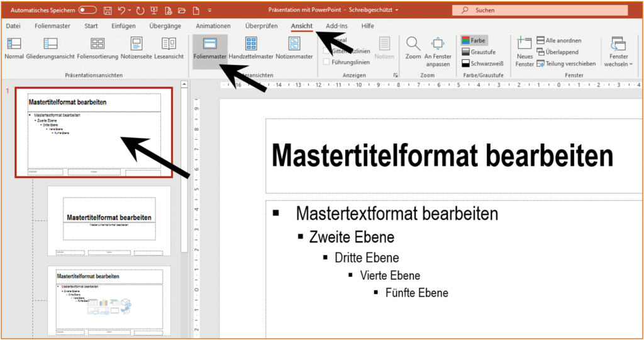Open the Notizenmaster view
644x340 pixels.
click(294, 48)
